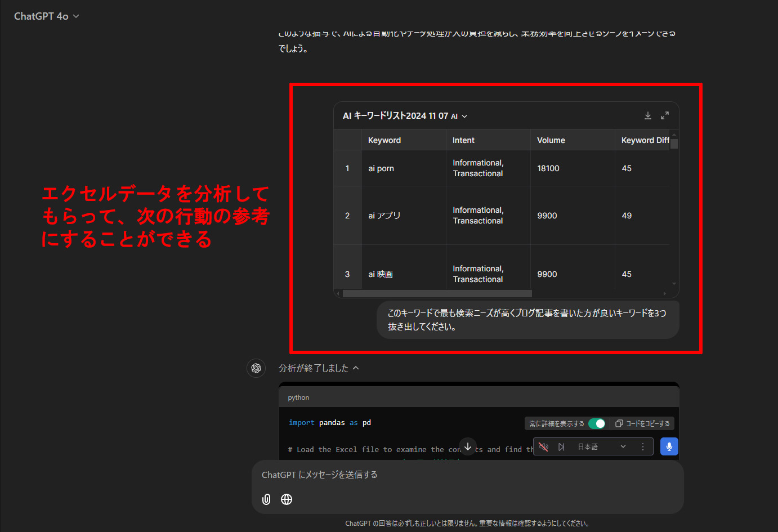The height and width of the screenshot is (532, 778).
Task: Click the コードをコピーする button
Action: (643, 423)
